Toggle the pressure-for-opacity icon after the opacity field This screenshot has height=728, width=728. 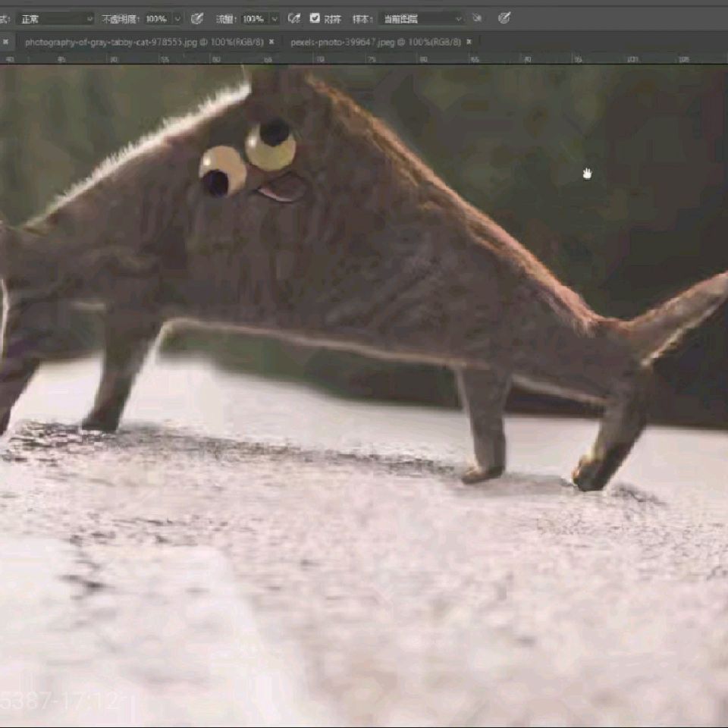pos(197,18)
